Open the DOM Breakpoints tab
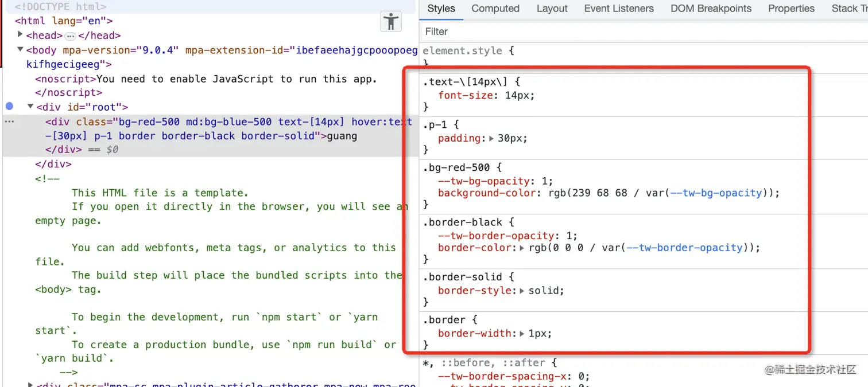This screenshot has height=387, width=868. [711, 9]
